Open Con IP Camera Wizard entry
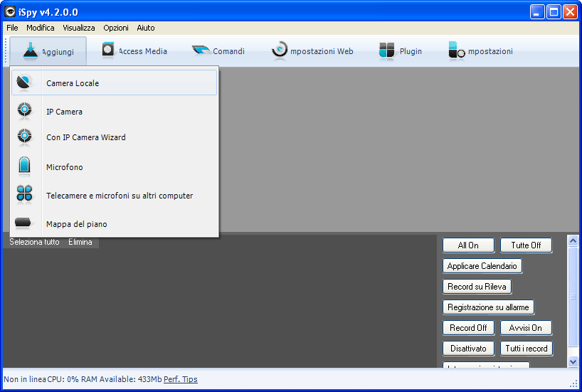Viewport: 582px width, 392px height. (85, 137)
